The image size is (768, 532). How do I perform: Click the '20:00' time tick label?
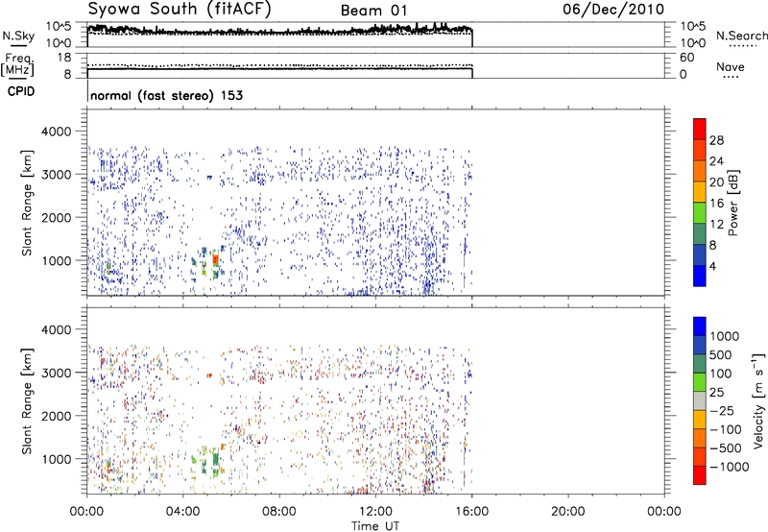[x=568, y=512]
